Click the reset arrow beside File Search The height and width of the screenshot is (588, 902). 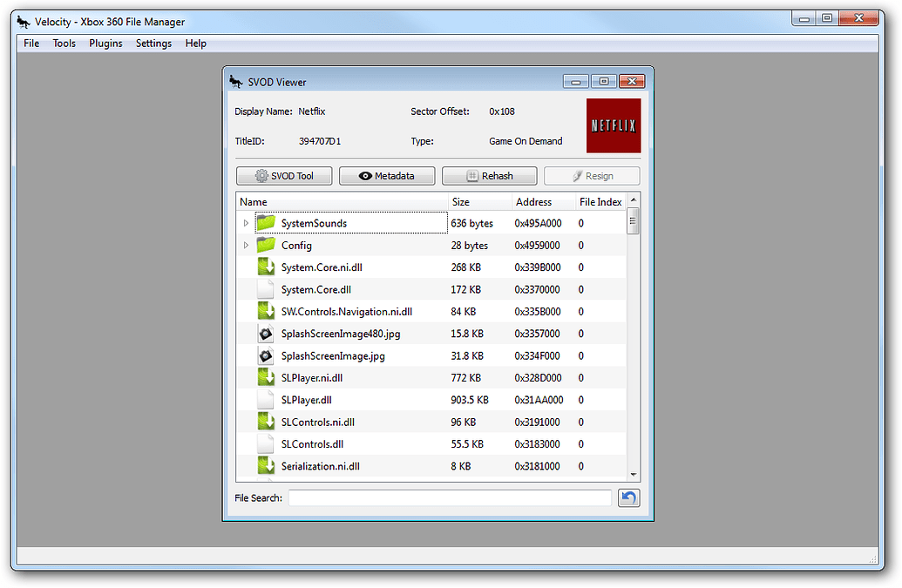628,497
